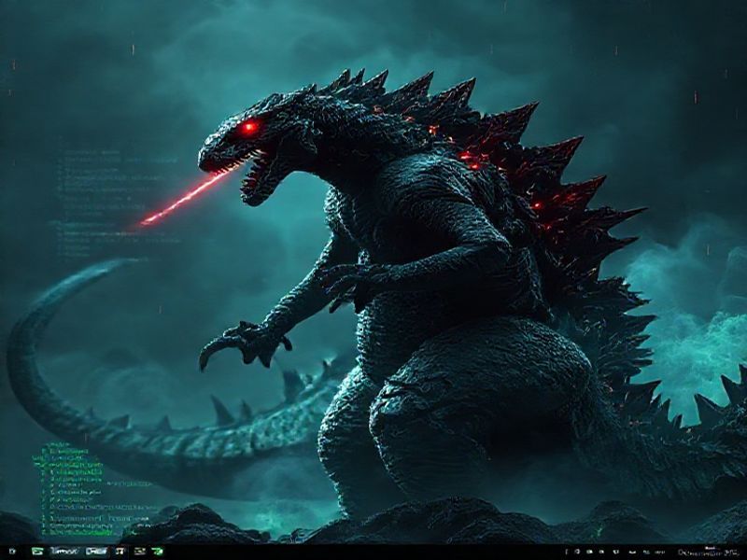The width and height of the screenshot is (747, 560).
Task: Select the taskbar window button with pale text label
Action: tap(64, 551)
